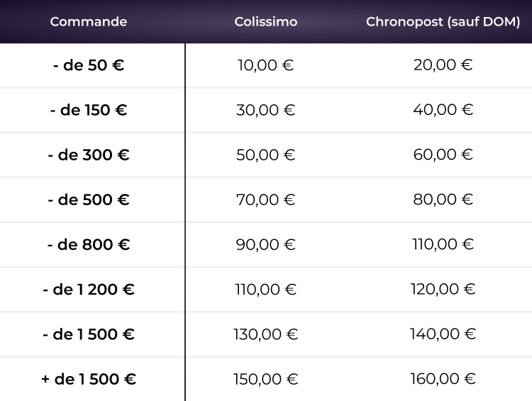
Task: Click the Colissimo 130,00 € price
Action: pos(266,334)
